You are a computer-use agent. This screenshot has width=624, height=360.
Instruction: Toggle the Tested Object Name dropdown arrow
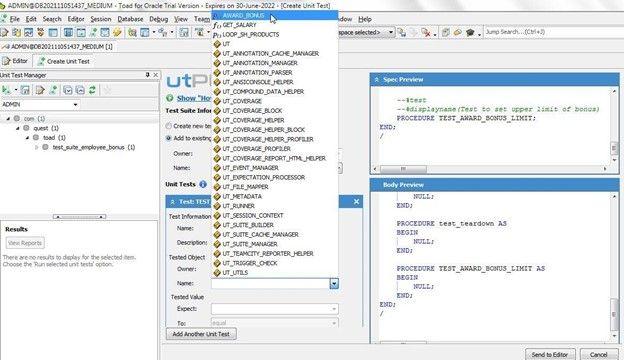coord(334,284)
